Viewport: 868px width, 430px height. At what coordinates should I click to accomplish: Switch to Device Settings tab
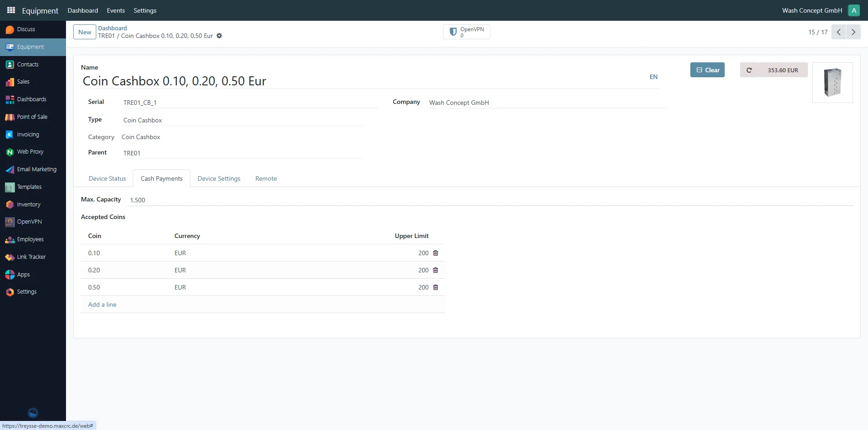tap(219, 178)
